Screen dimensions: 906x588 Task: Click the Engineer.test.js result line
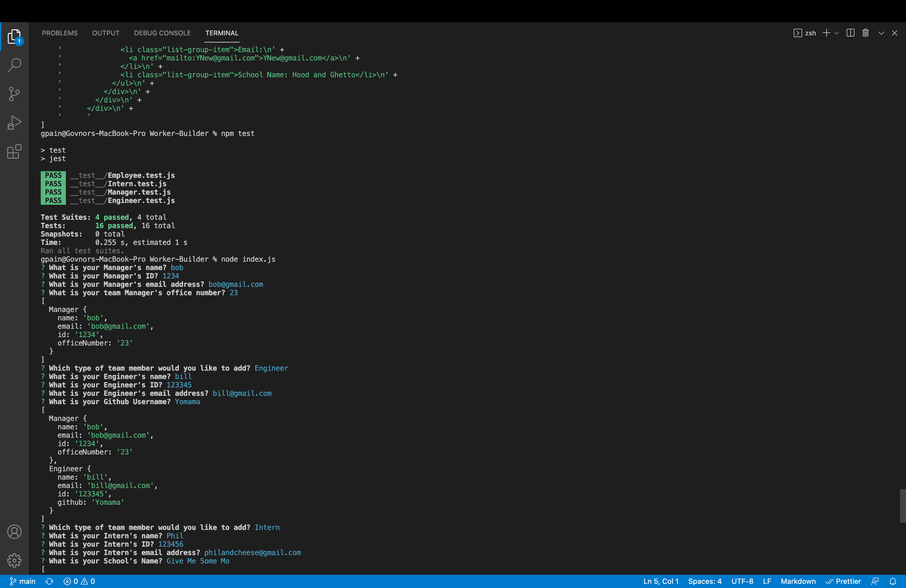[108, 200]
